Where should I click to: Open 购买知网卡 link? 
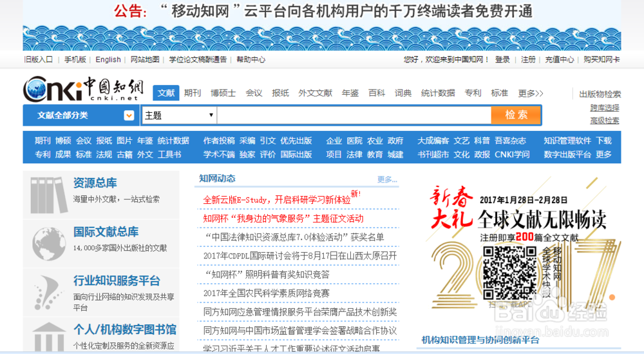point(601,59)
